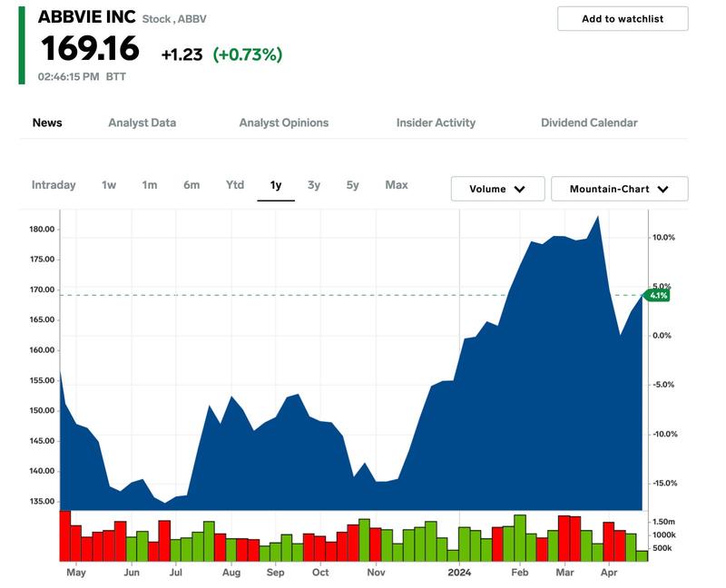The width and height of the screenshot is (726, 588).
Task: Open the Mountain-Chart type dropdown
Action: (x=620, y=189)
